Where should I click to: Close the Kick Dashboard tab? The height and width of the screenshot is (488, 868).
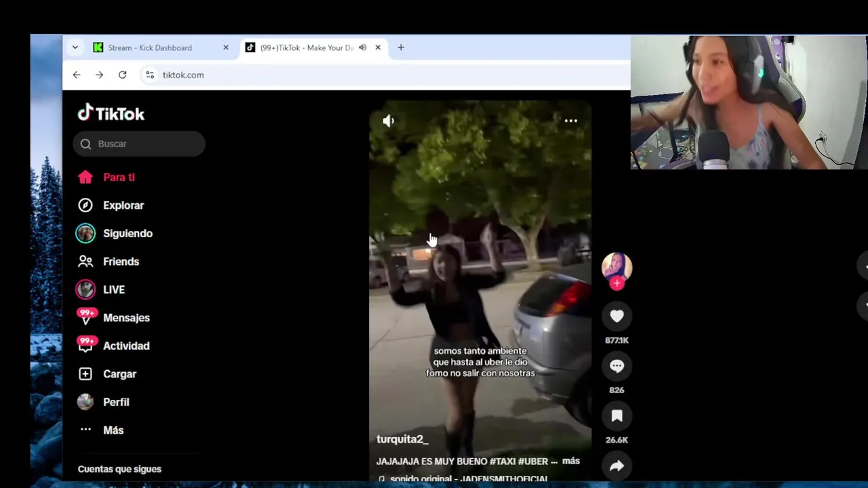click(226, 47)
